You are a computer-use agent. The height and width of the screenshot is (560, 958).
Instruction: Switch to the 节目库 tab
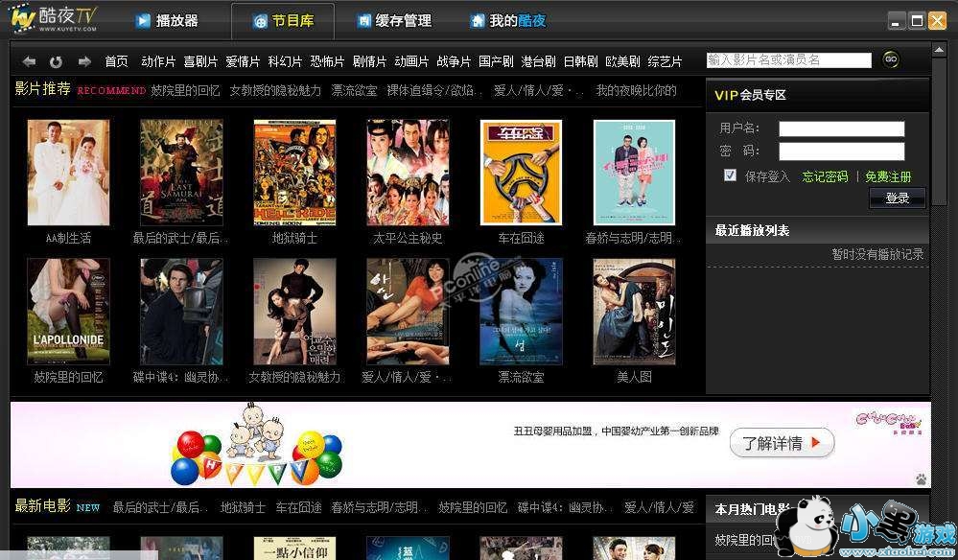pyautogui.click(x=283, y=21)
